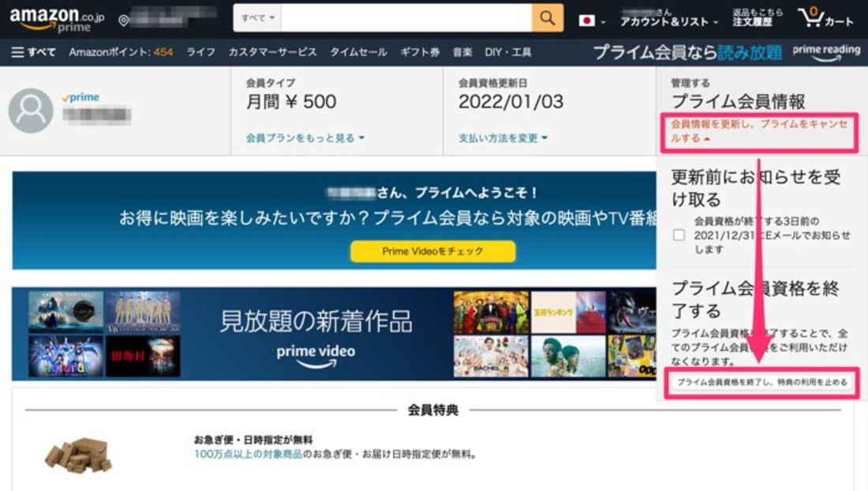Click the Amazonポイント: 454 link
Viewport: 868px width, 491px height.
121,52
